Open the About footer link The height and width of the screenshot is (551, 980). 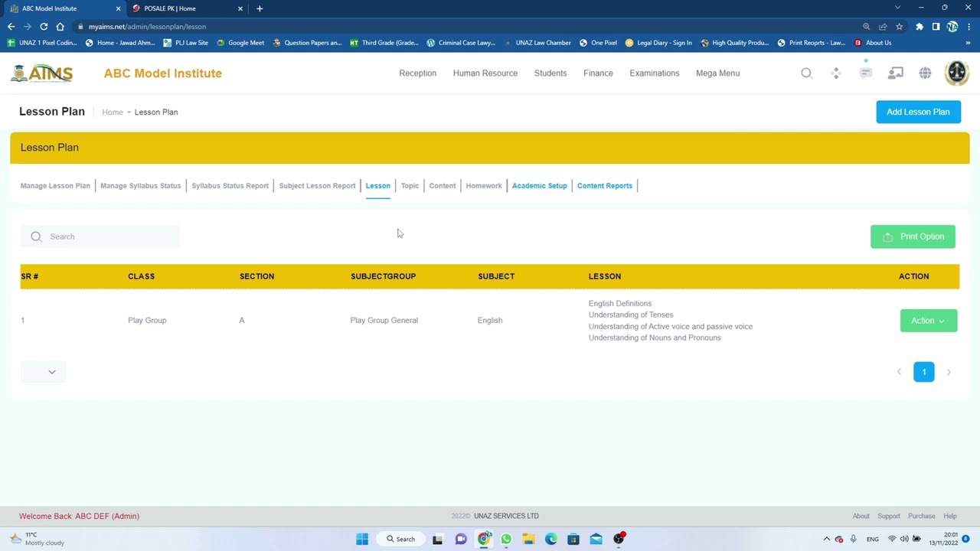coord(861,517)
